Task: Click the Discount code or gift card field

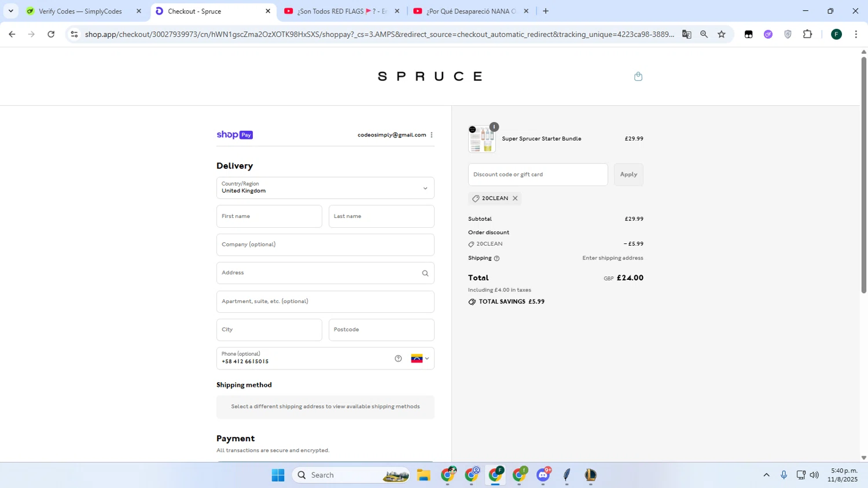Action: point(538,175)
